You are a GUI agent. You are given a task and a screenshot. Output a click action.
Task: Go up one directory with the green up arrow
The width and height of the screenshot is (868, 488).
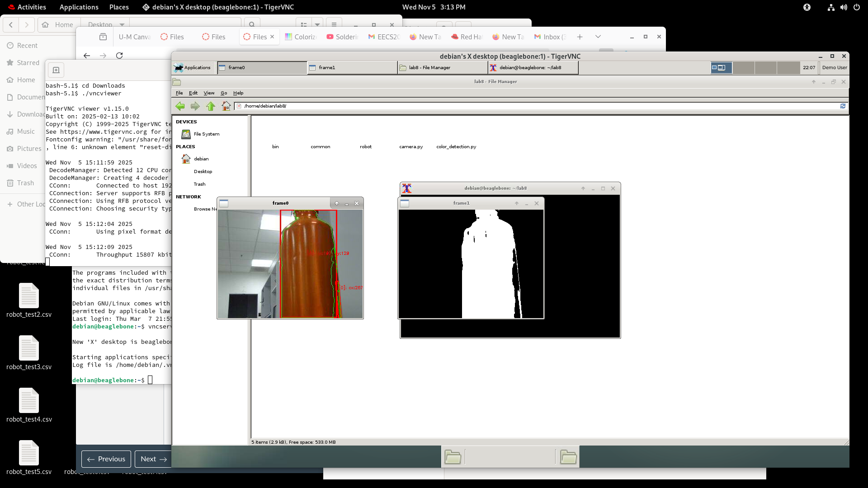[210, 106]
